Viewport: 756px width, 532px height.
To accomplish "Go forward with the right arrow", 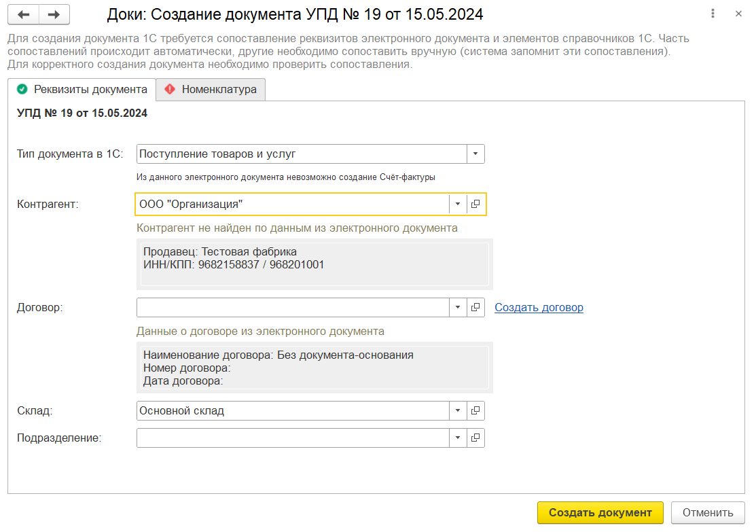I will [54, 15].
